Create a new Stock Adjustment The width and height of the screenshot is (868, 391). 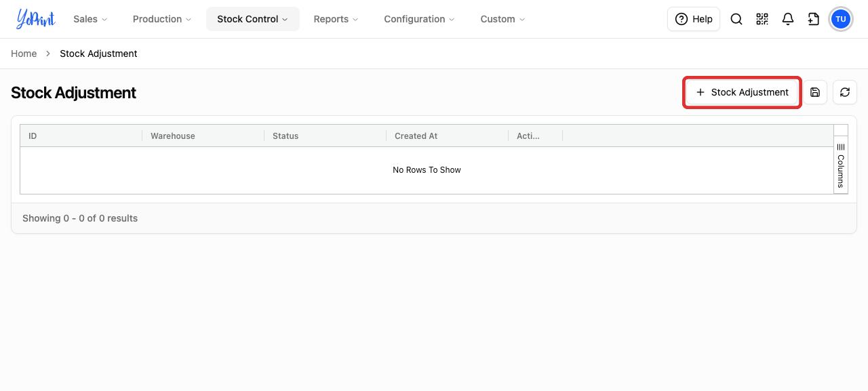click(x=742, y=92)
